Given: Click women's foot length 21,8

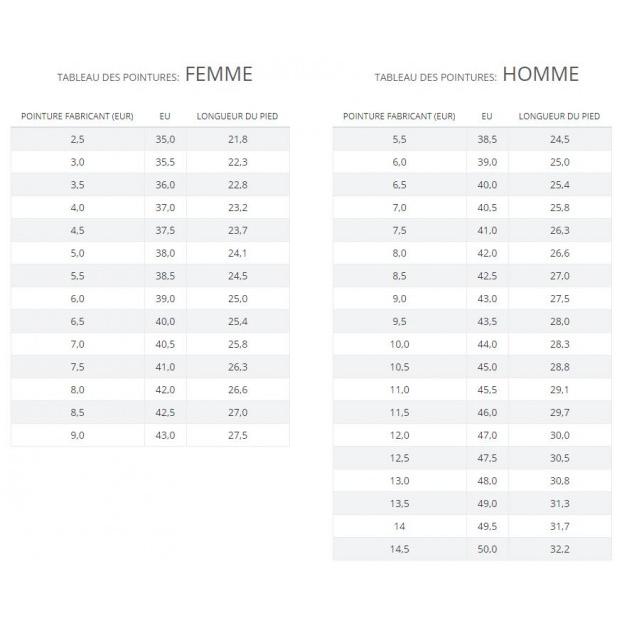Looking at the screenshot, I should (238, 139).
